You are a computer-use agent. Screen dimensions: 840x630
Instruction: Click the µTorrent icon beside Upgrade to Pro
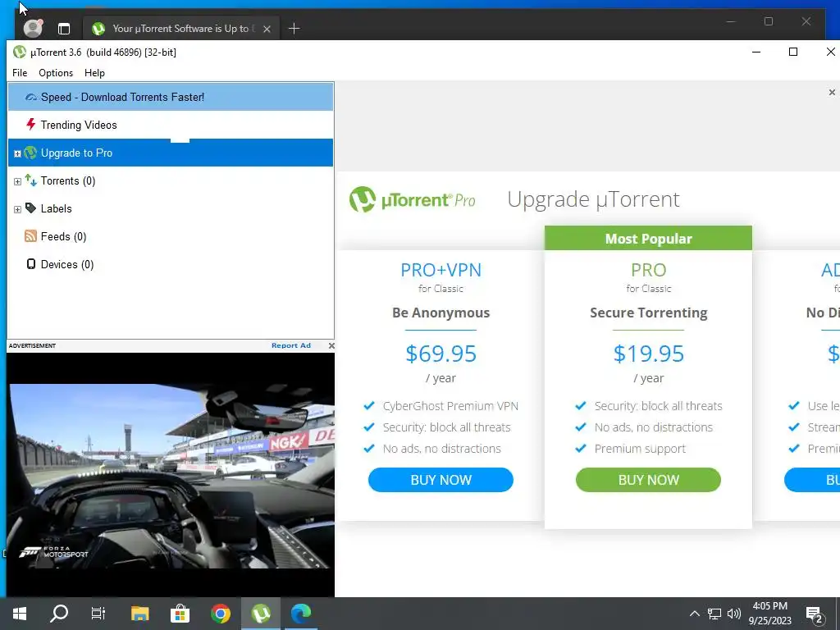30,153
